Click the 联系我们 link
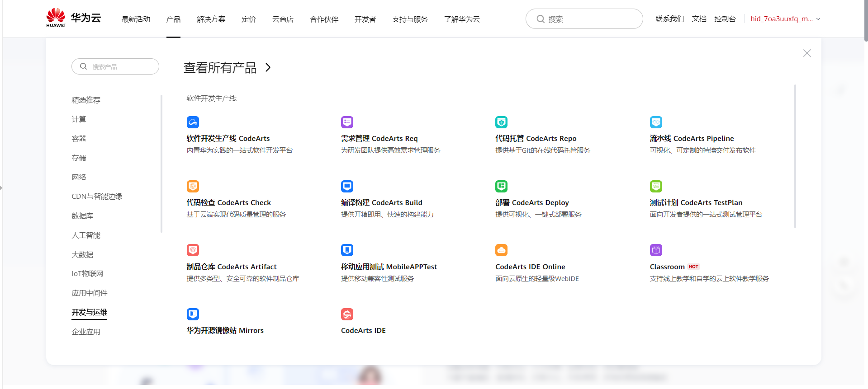The width and height of the screenshot is (868, 389). click(669, 19)
